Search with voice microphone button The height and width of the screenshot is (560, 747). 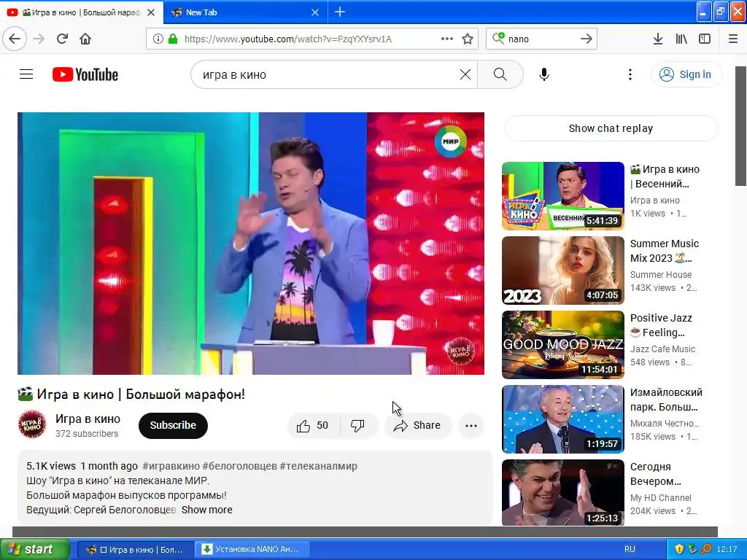544,74
